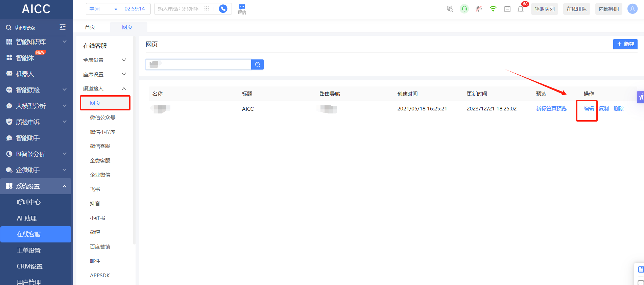The width and height of the screenshot is (644, 285).
Task: Open the 短信 SMS icon
Action: tap(242, 9)
